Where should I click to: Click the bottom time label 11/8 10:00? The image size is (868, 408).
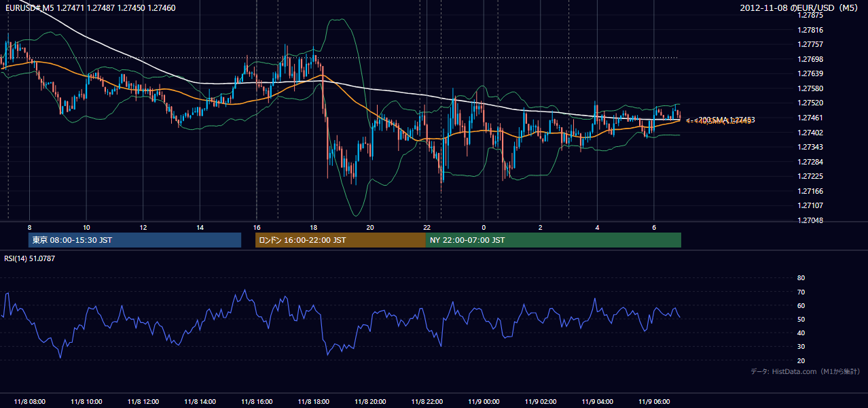[x=86, y=401]
